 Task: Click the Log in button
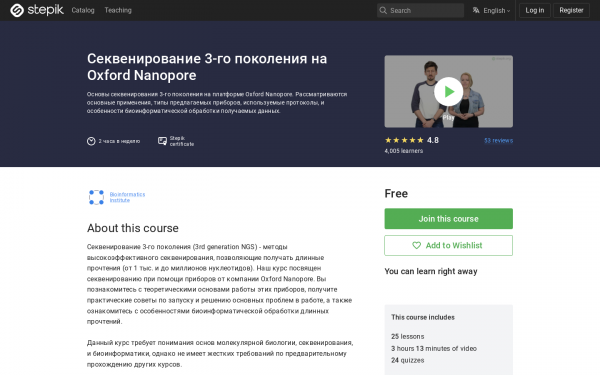coord(535,10)
